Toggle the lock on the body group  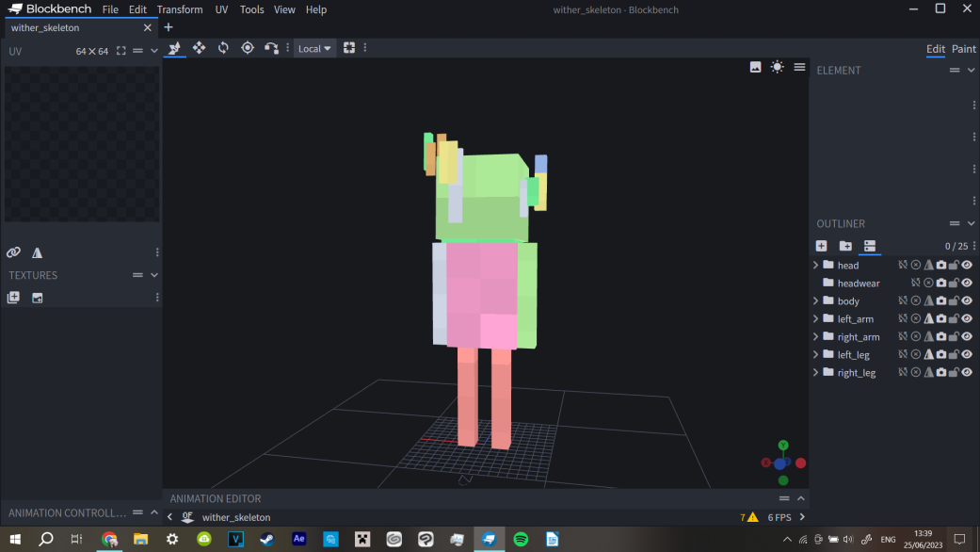pyautogui.click(x=954, y=300)
